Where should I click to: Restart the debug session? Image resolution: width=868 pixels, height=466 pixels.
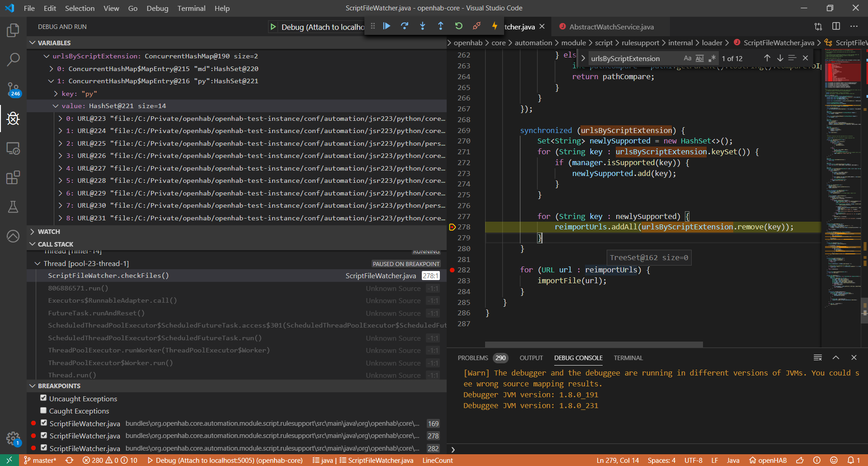point(459,26)
